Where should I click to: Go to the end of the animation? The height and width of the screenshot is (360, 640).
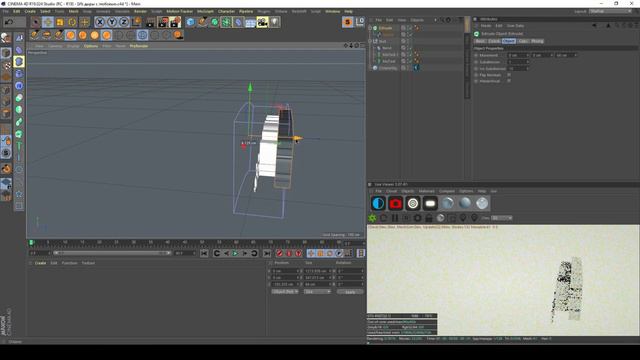[267, 253]
